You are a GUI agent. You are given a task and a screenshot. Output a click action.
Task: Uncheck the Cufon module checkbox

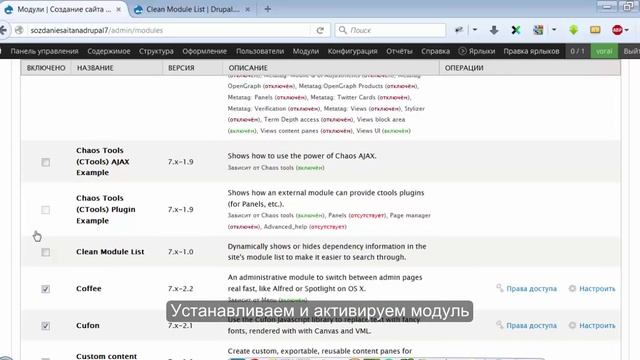point(46,326)
